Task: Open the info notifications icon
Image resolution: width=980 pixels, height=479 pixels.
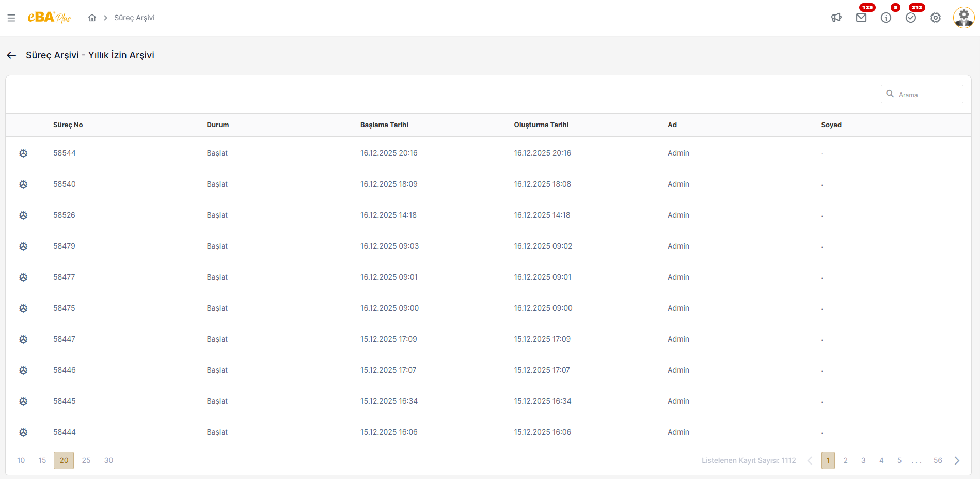Action: tap(886, 18)
